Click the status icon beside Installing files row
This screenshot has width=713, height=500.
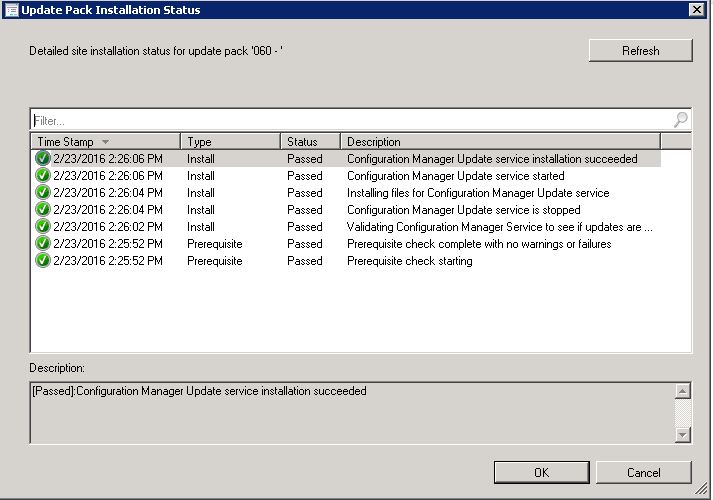(x=42, y=193)
